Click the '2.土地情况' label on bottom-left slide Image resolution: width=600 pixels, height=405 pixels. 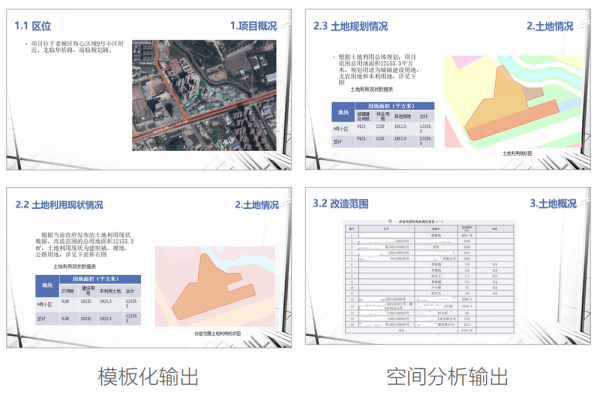[256, 205]
